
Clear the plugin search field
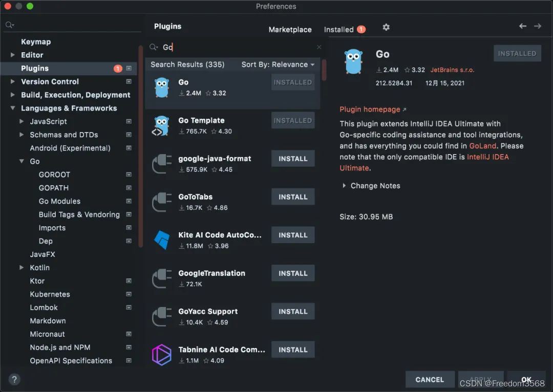click(x=319, y=47)
